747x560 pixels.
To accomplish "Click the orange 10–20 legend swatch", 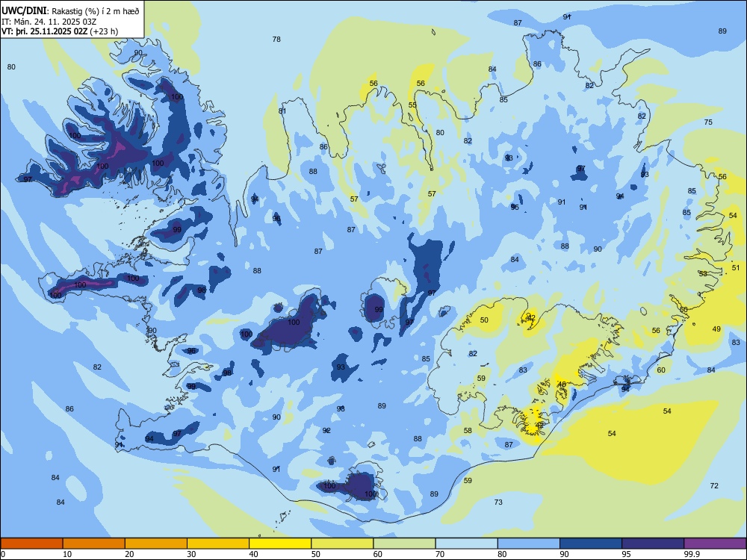I will point(94,544).
